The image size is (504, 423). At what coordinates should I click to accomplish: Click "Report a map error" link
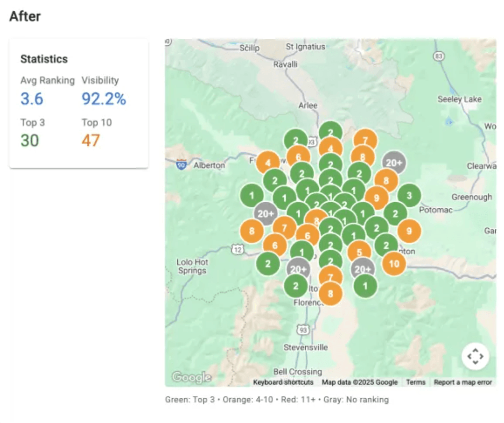463,382
